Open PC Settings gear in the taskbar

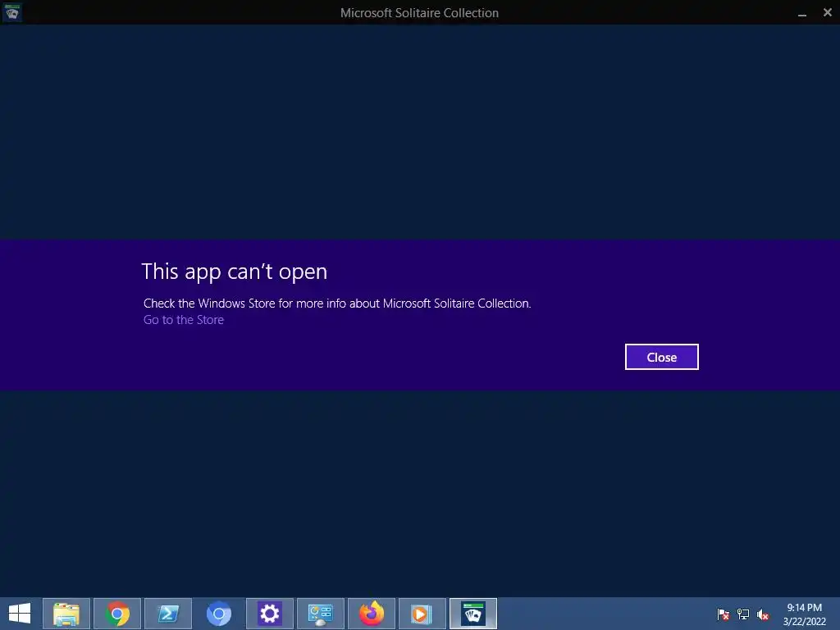[269, 614]
